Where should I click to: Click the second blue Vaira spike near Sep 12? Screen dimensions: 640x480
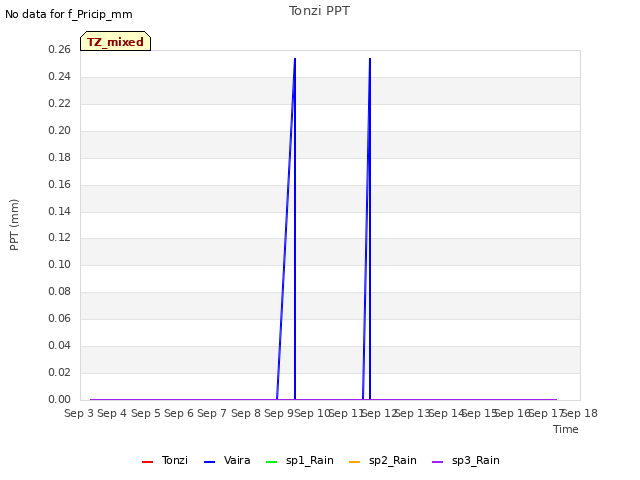click(x=370, y=229)
